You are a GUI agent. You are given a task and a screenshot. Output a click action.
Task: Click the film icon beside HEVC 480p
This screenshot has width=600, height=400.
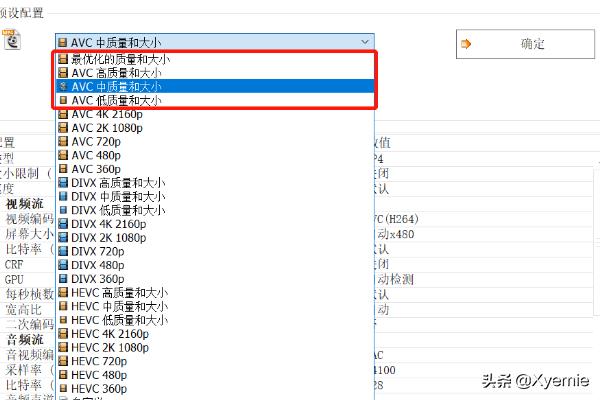click(x=64, y=375)
